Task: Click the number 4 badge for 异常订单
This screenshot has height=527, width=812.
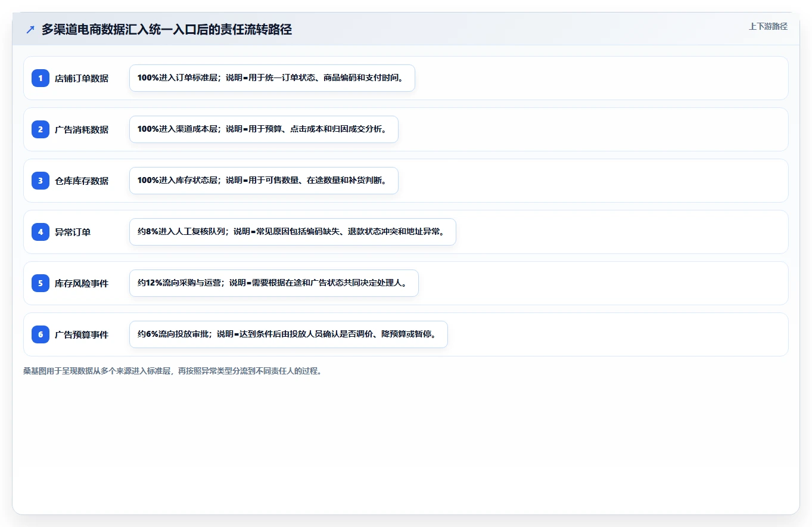Action: (41, 232)
